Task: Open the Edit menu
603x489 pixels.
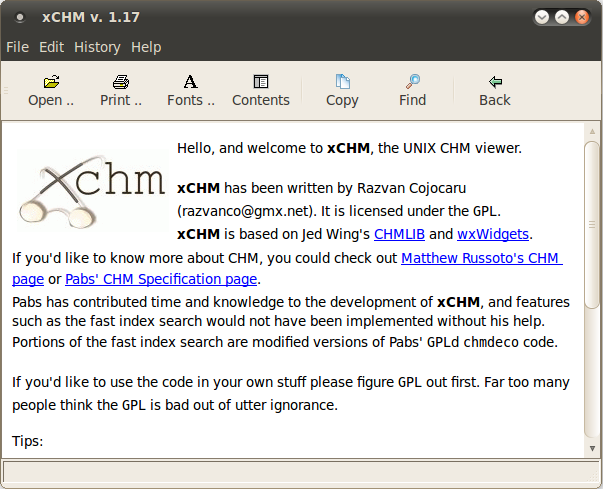Action: pos(51,47)
